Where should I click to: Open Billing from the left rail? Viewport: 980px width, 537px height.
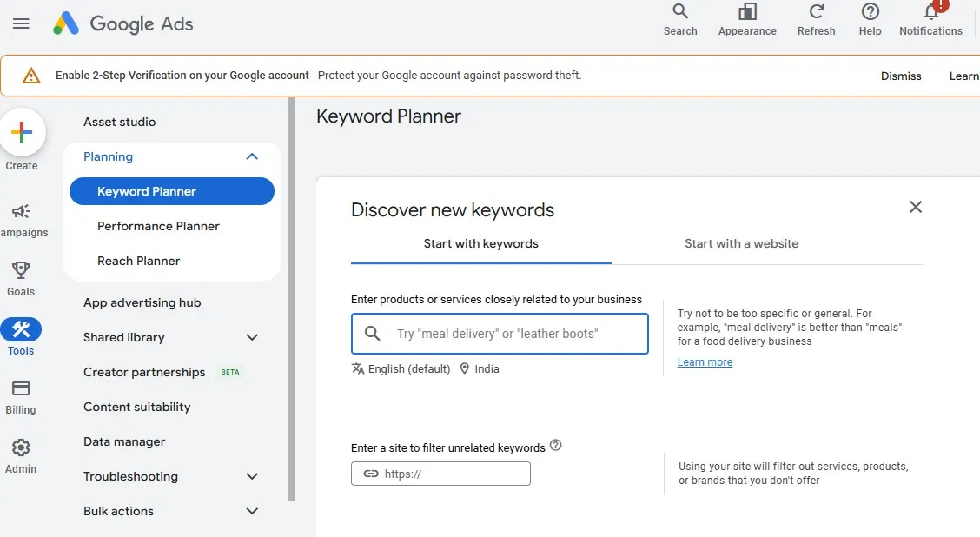click(21, 389)
